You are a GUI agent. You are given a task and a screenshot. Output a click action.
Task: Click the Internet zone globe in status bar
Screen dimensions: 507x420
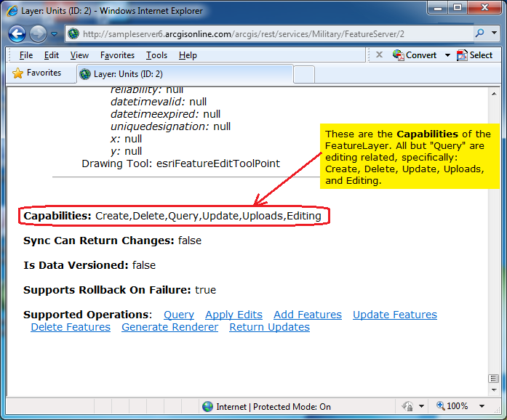click(208, 407)
